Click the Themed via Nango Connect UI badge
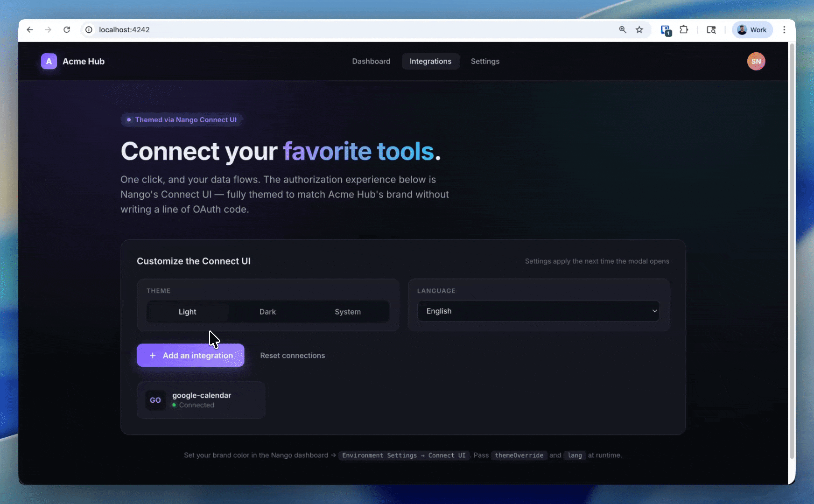814x504 pixels. coord(182,120)
